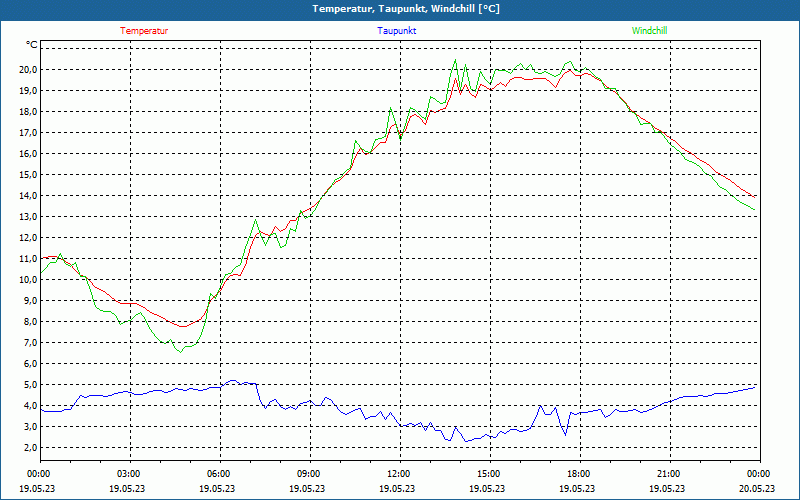The width and height of the screenshot is (800, 500).
Task: Click the 18:00 time axis label
Action: (578, 474)
